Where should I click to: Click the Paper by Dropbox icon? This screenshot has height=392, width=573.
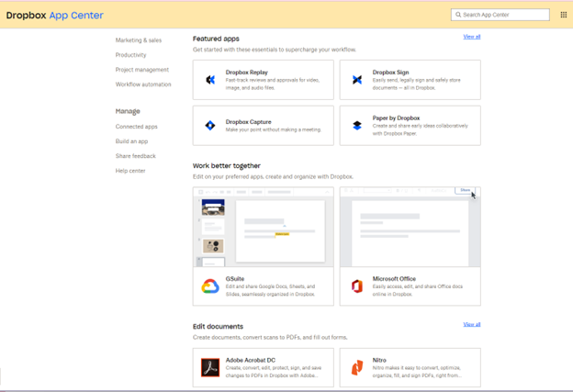pos(357,126)
